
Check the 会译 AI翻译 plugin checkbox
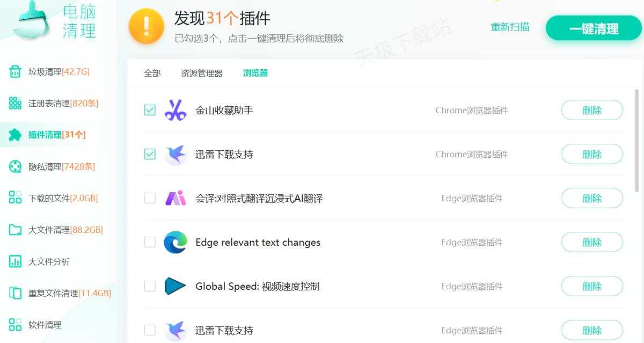(150, 198)
